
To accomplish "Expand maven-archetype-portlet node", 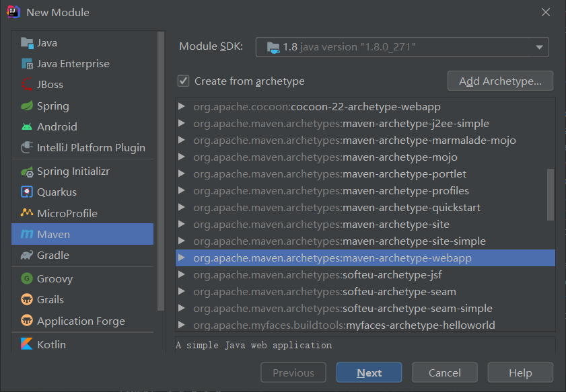I will [182, 174].
